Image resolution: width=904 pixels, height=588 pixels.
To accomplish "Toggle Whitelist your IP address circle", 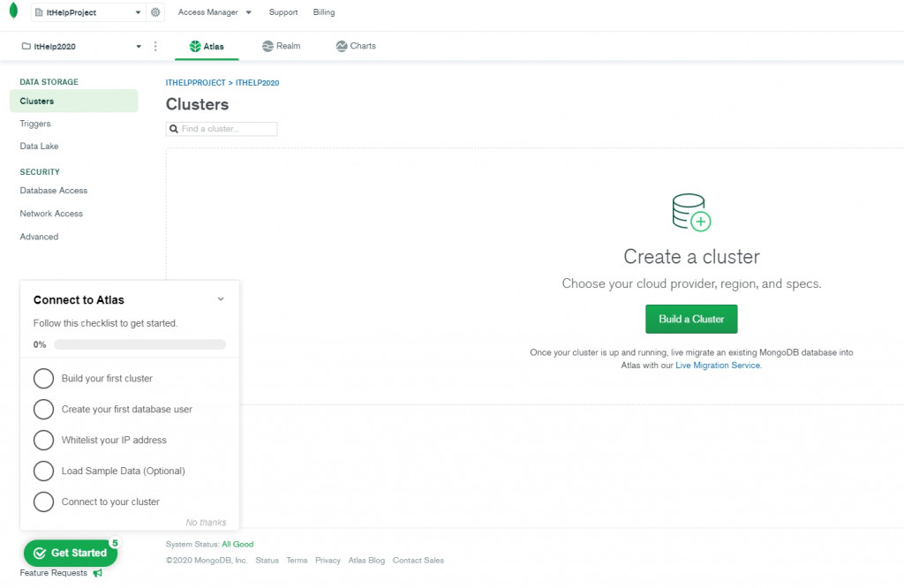I will (43, 441).
